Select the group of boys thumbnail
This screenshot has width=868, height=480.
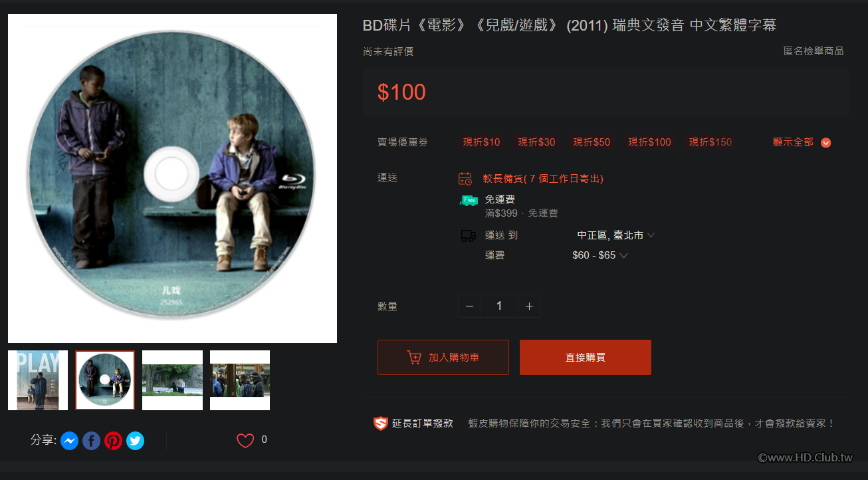pos(240,380)
